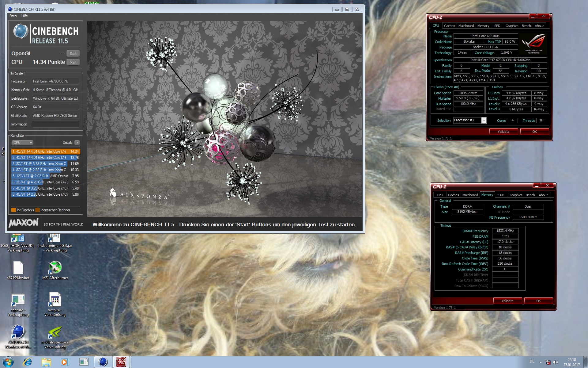Open Graphics tab in upper CPU-Z window

click(512, 26)
